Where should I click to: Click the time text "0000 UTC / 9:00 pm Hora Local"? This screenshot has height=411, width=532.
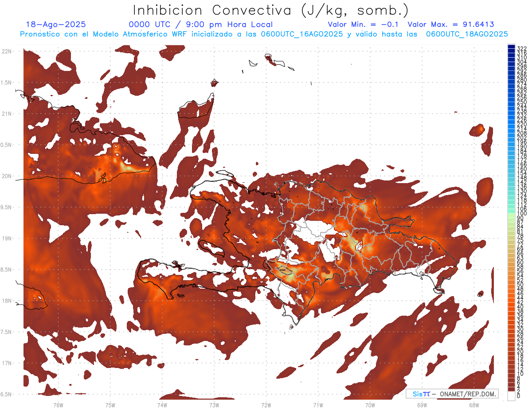tap(201, 25)
